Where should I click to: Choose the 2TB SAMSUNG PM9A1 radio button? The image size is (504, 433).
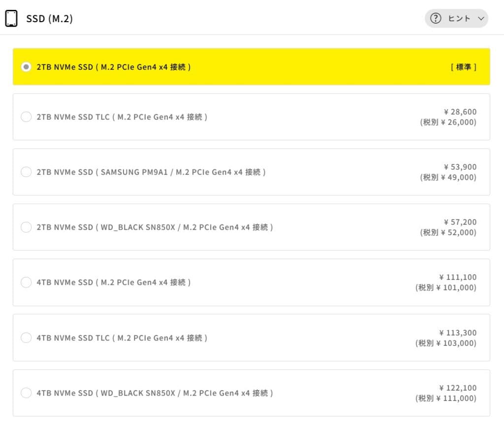point(26,172)
